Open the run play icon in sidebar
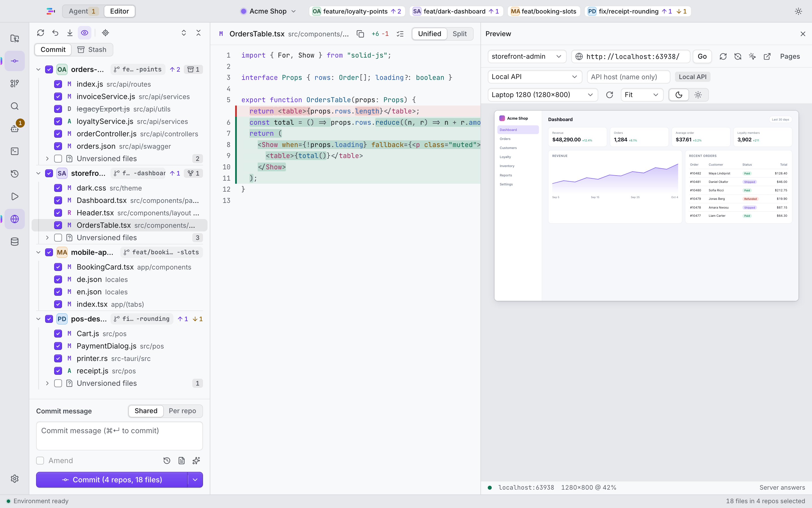The height and width of the screenshot is (508, 812). [14, 196]
